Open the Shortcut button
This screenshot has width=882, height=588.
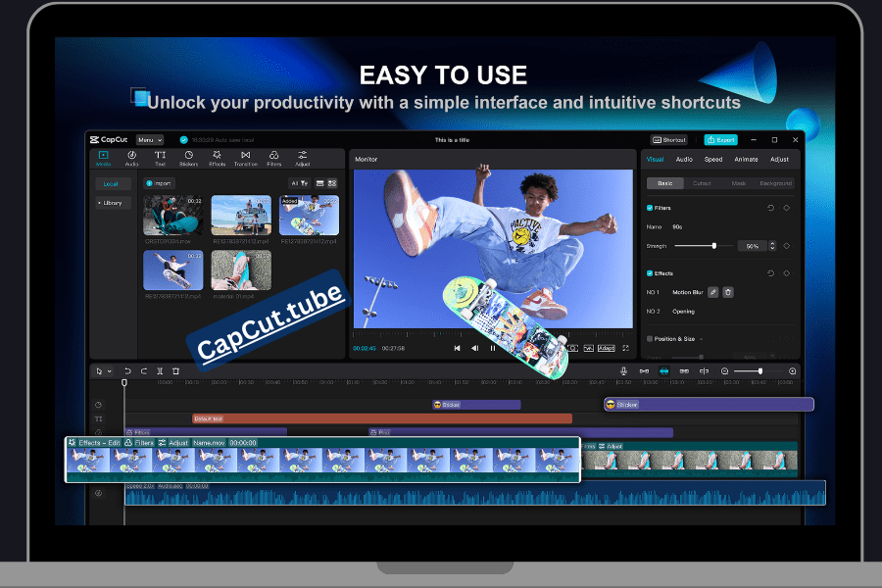(x=668, y=140)
